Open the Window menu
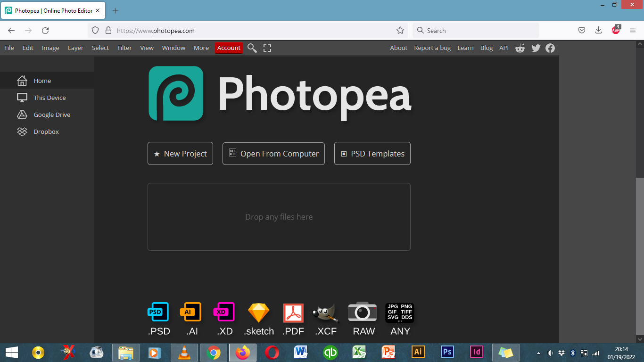 coord(173,48)
